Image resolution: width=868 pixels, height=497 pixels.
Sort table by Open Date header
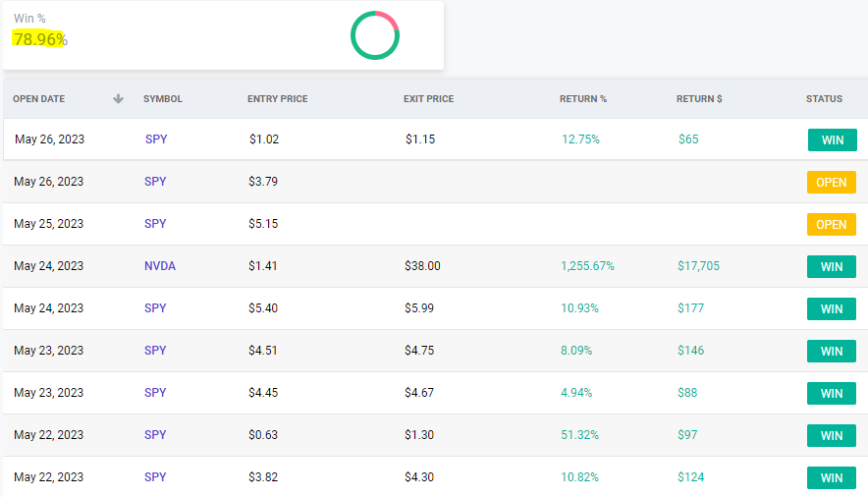coord(39,99)
